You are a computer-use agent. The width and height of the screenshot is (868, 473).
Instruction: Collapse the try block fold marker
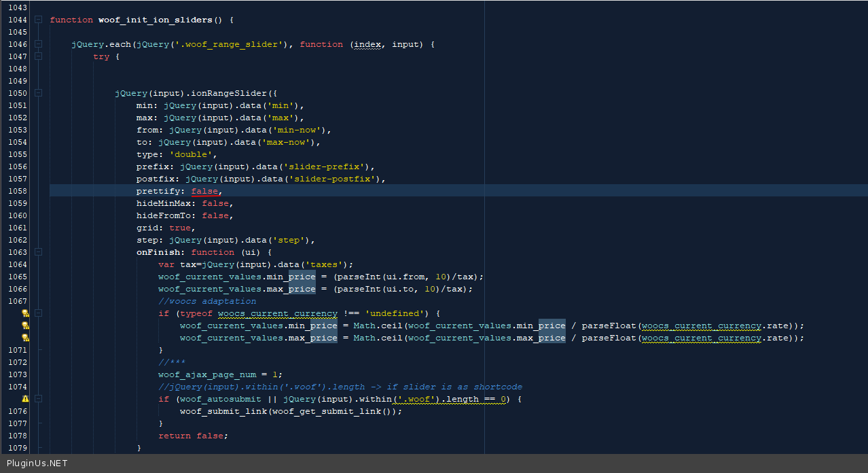coord(38,56)
